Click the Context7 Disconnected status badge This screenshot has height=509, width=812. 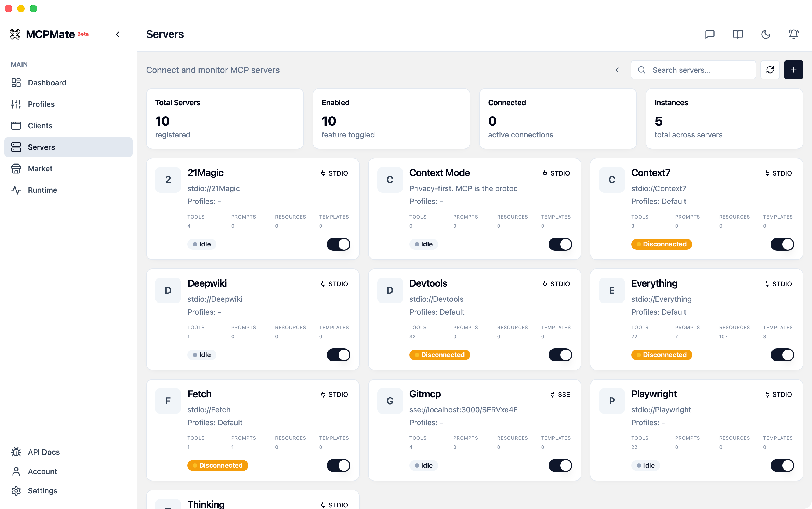click(661, 244)
